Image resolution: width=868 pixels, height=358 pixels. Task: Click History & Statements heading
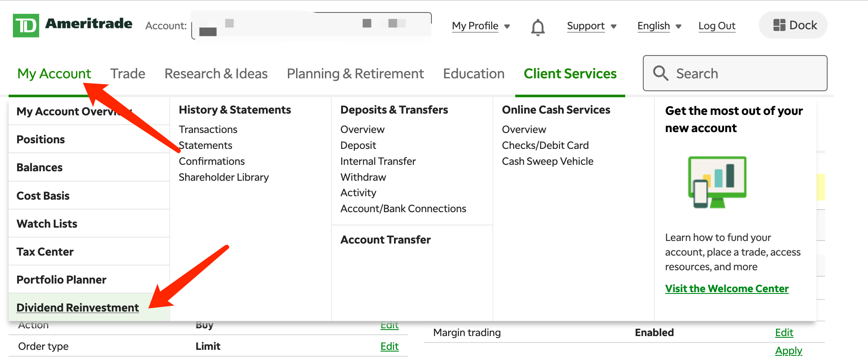pos(235,110)
